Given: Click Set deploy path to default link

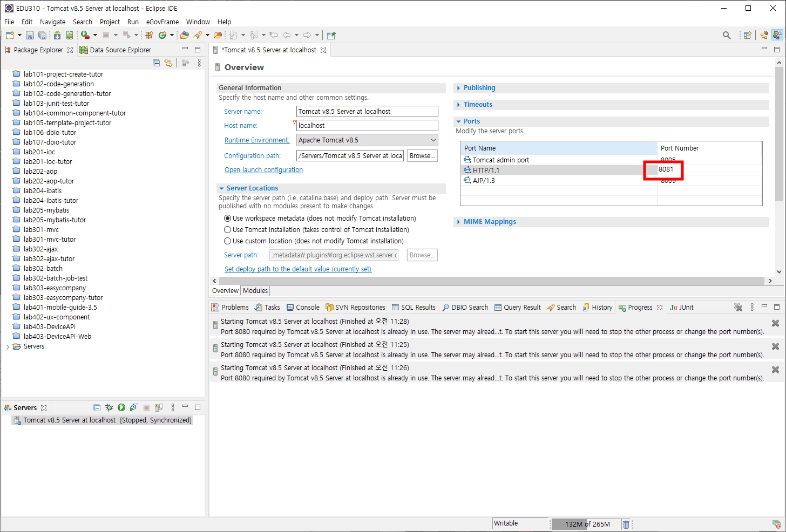Looking at the screenshot, I should click(x=298, y=269).
